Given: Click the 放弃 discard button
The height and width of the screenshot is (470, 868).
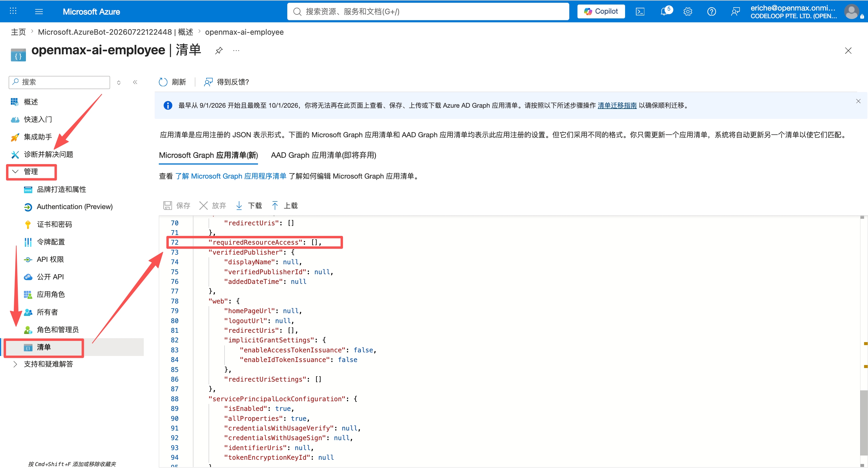Looking at the screenshot, I should point(212,206).
